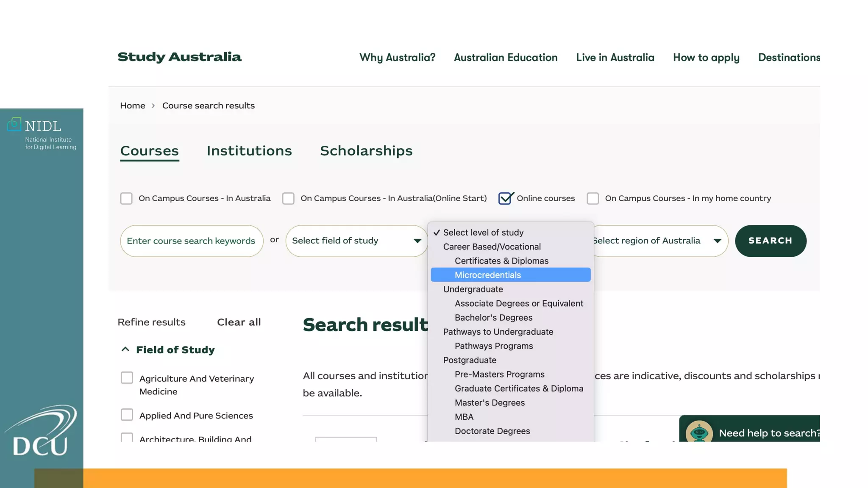
Task: Click the field of study dropdown arrow
Action: (417, 241)
